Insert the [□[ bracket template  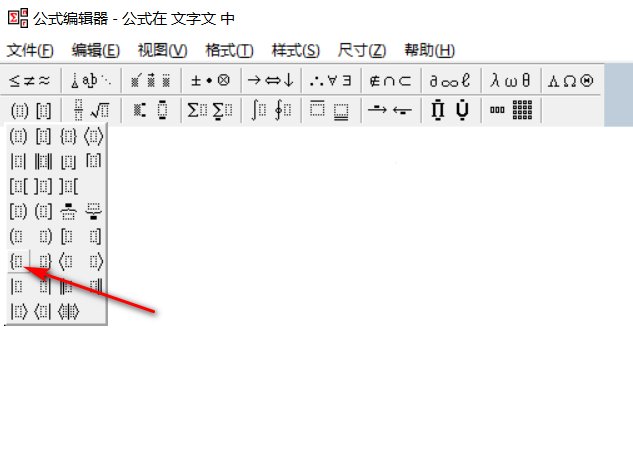(18, 187)
